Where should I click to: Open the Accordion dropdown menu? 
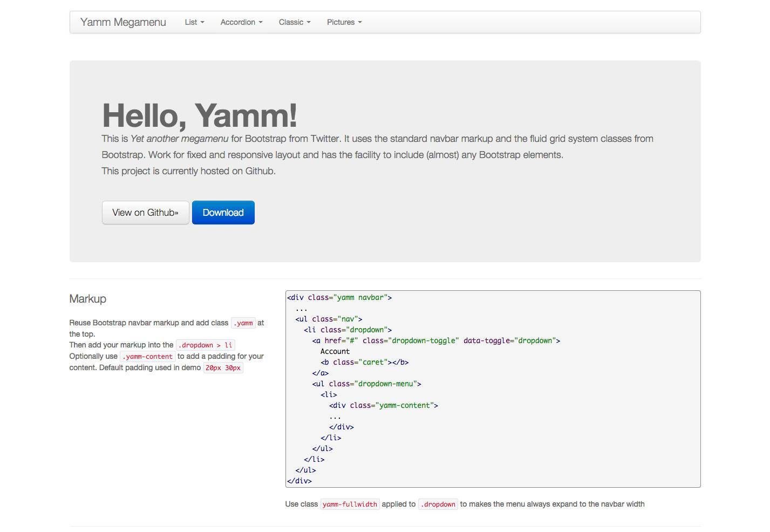(241, 22)
